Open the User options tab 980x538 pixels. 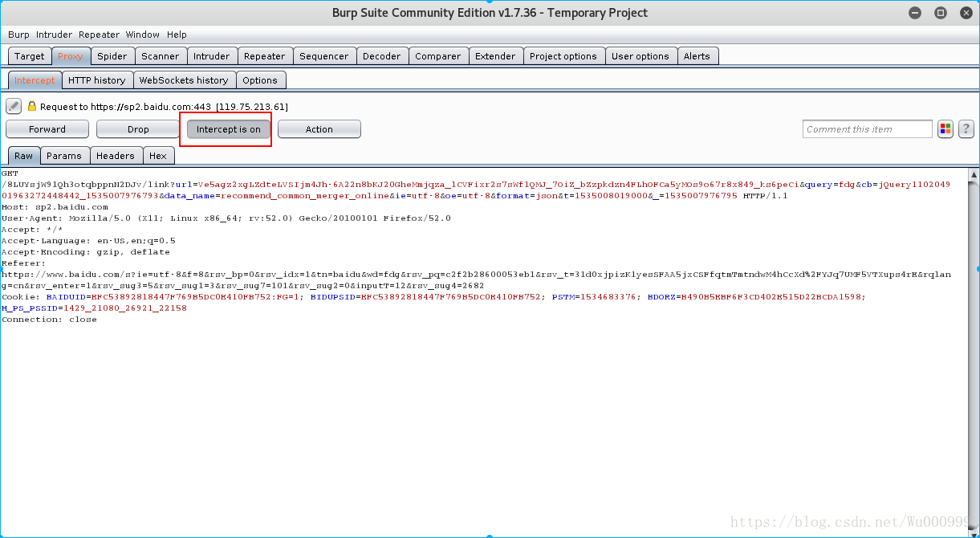pyautogui.click(x=640, y=56)
